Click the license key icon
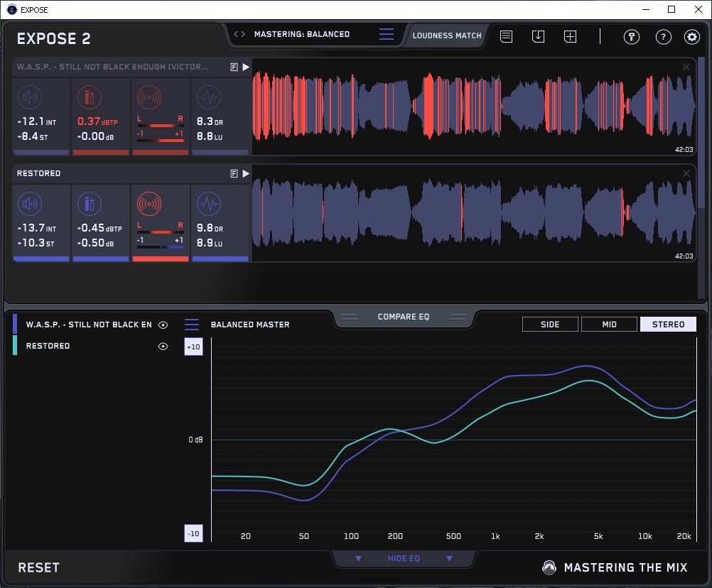The height and width of the screenshot is (588, 712). (x=632, y=38)
